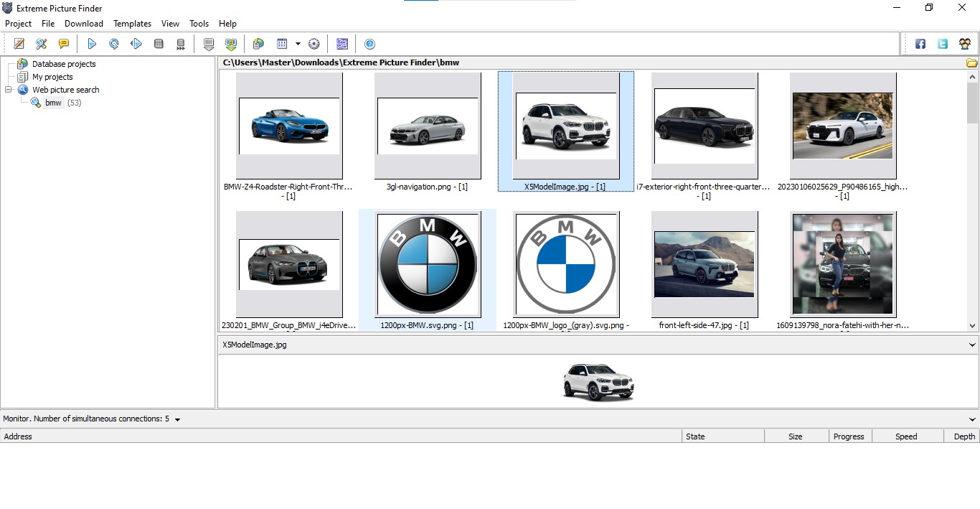Click the step play toolbar icon
Screen dimensions: 980x509
tap(136, 44)
